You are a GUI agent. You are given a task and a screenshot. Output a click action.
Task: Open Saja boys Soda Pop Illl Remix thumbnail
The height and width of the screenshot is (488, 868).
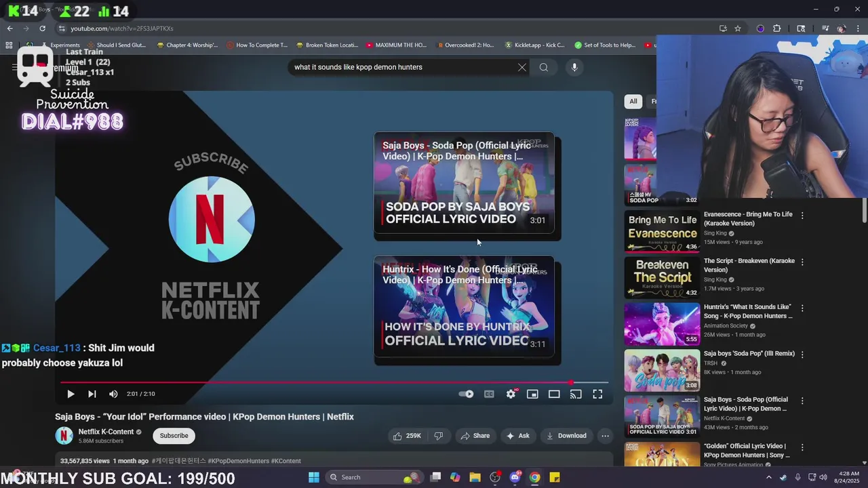662,370
